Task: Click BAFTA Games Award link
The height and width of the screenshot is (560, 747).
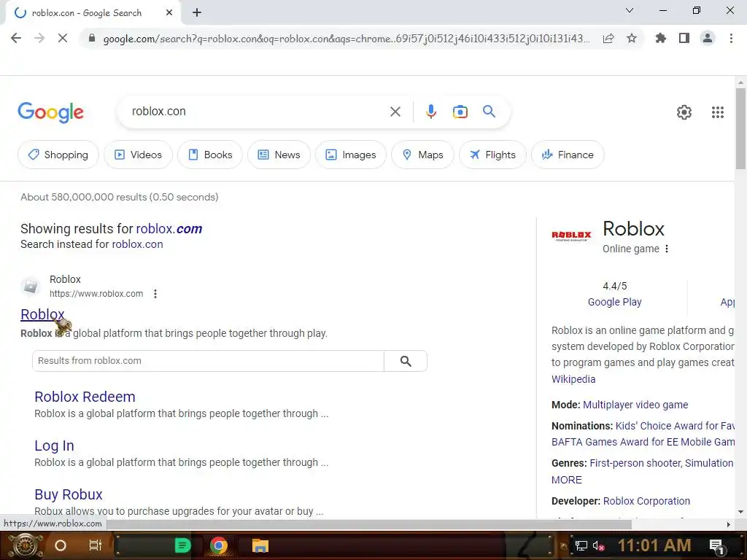Action: 643,442
